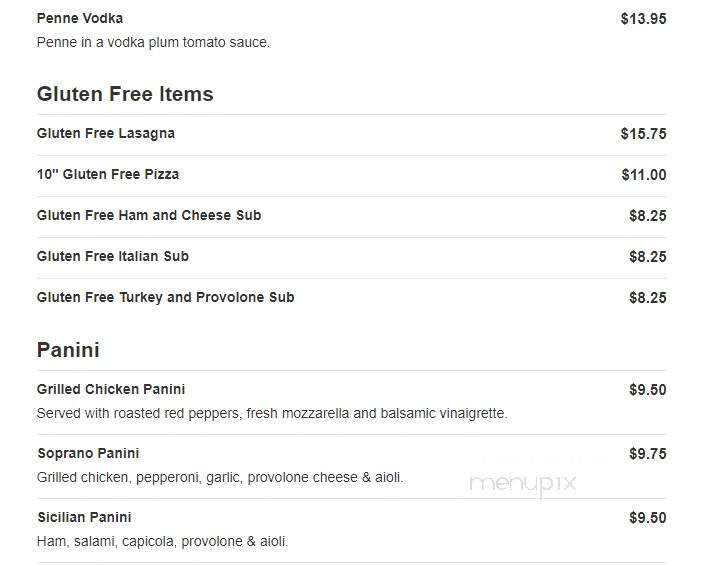702x566 pixels.
Task: Click the Sicilian Panini ingredients text
Action: pyautogui.click(x=162, y=541)
